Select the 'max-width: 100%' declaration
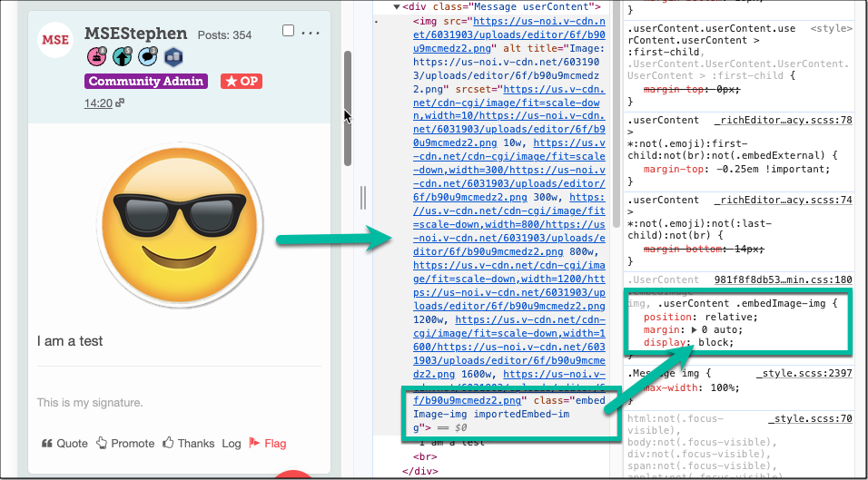 (x=692, y=387)
